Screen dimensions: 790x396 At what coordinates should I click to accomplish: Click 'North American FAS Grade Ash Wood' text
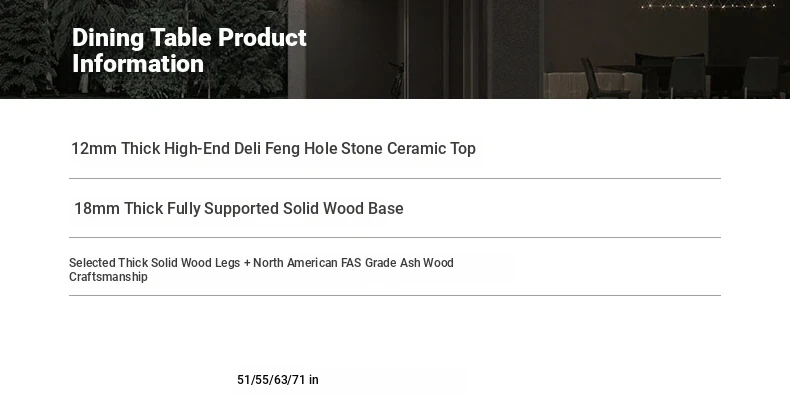pyautogui.click(x=353, y=263)
